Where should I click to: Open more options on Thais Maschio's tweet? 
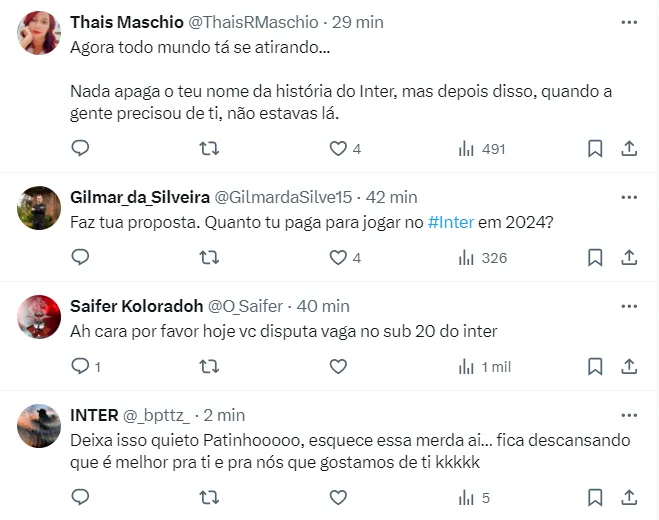[x=629, y=22]
